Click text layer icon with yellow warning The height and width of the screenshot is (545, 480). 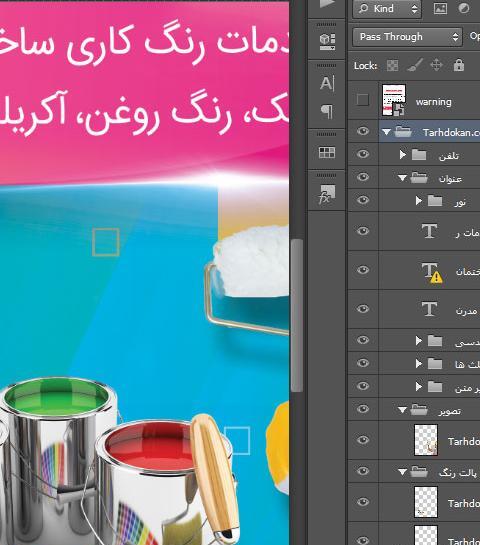(x=431, y=272)
